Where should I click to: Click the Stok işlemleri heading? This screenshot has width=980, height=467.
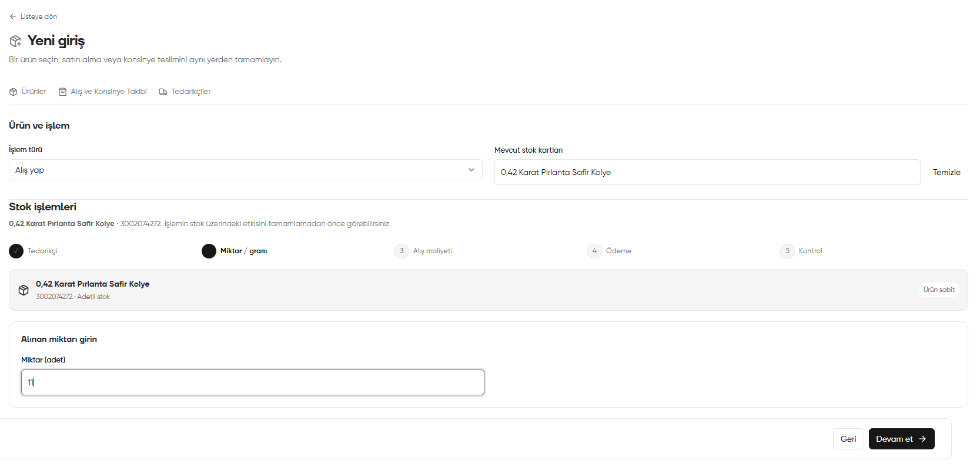42,207
